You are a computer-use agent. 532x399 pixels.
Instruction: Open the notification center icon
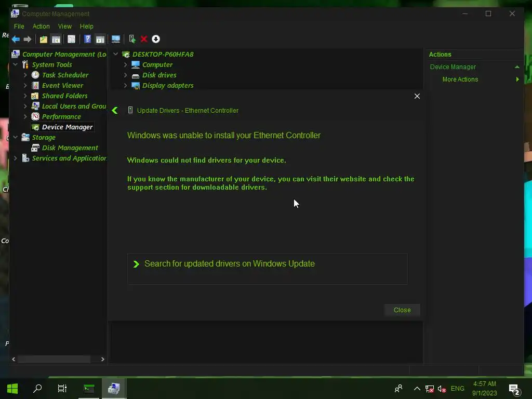514,390
